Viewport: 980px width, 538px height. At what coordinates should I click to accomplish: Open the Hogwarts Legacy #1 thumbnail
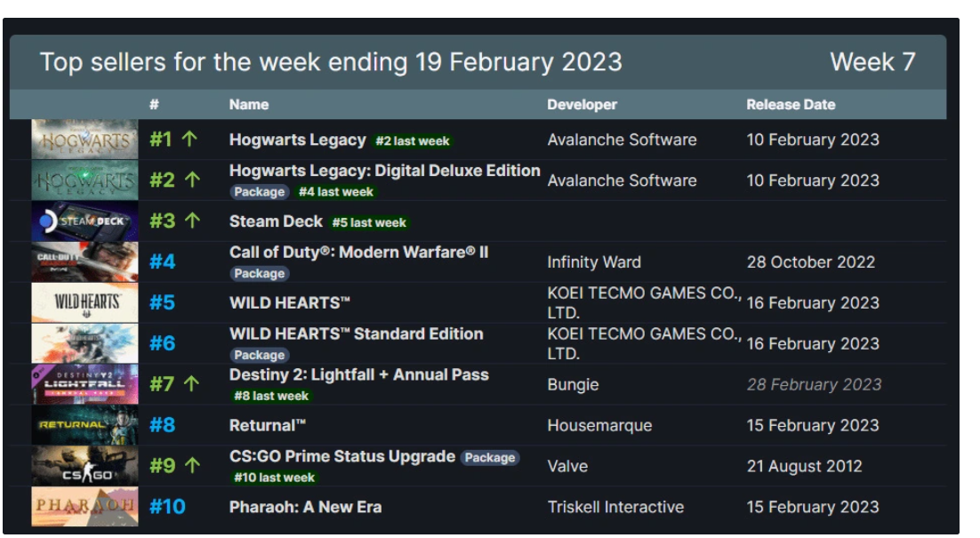[x=84, y=140]
